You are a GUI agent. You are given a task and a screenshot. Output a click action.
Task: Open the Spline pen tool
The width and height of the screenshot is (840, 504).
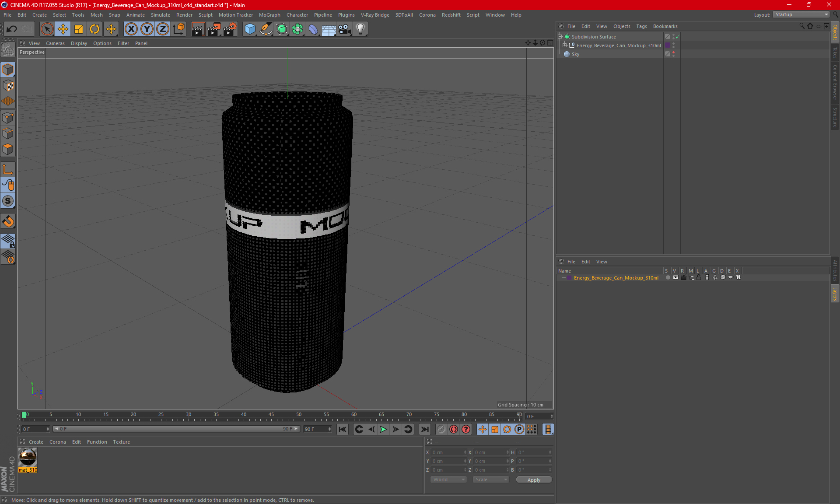point(266,29)
